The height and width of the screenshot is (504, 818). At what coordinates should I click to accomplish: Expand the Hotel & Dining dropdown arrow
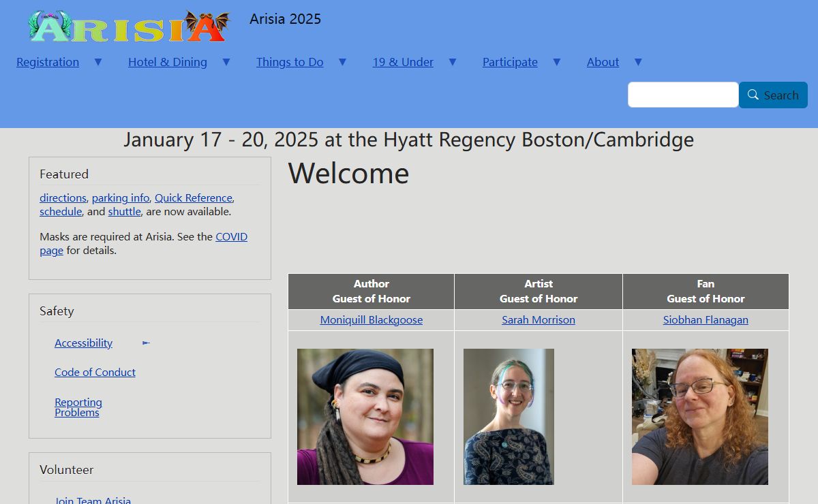click(x=226, y=62)
